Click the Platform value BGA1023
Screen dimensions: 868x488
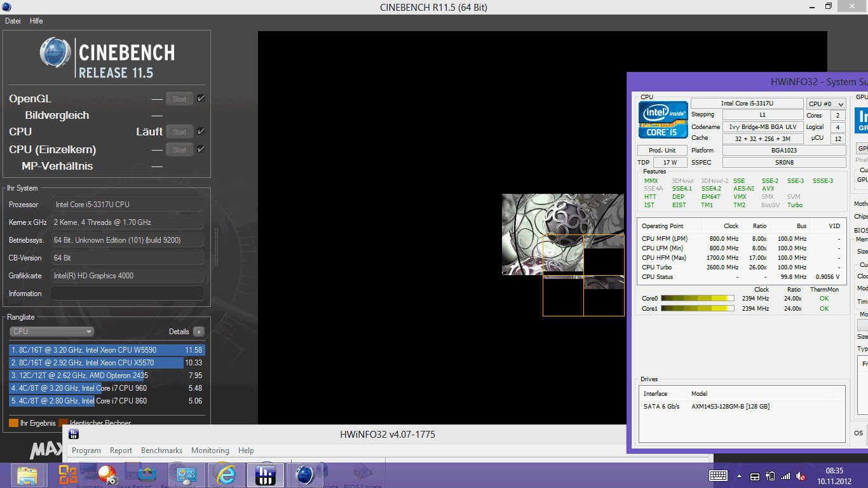pyautogui.click(x=784, y=151)
